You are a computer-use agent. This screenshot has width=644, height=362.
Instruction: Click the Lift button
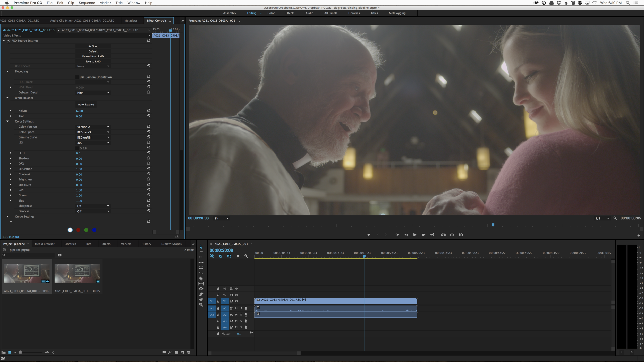coord(443,235)
